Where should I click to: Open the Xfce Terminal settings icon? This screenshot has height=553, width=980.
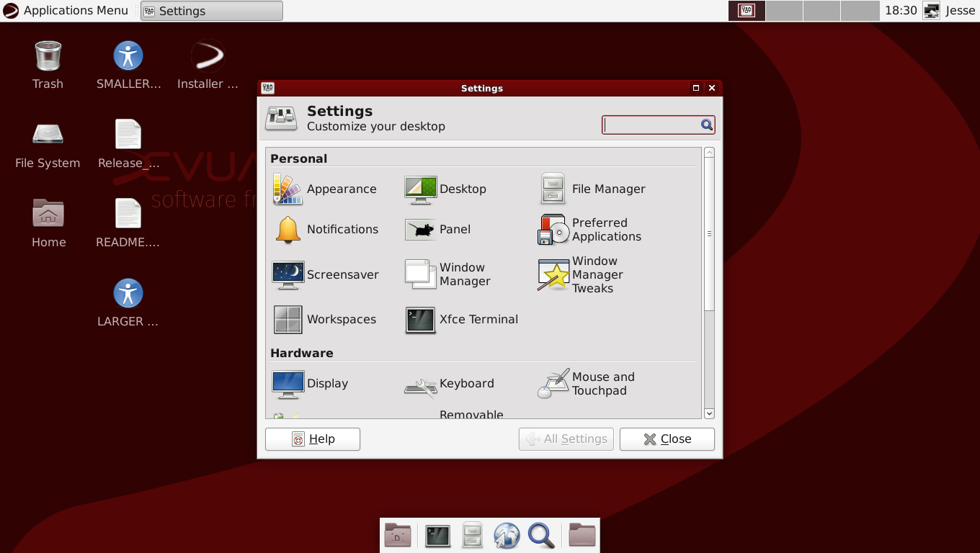(x=421, y=320)
